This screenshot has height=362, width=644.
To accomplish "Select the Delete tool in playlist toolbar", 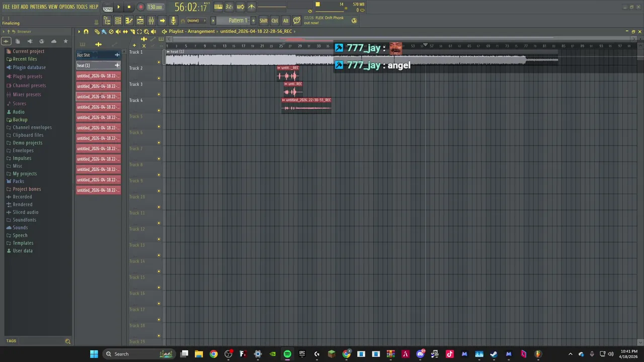I will (x=111, y=31).
